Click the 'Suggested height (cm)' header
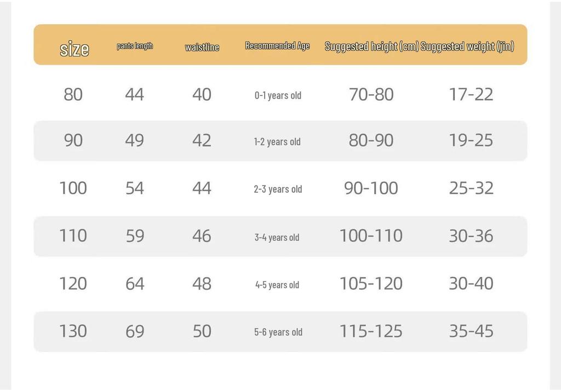Viewport: 561px width, 392px height. 372,47
